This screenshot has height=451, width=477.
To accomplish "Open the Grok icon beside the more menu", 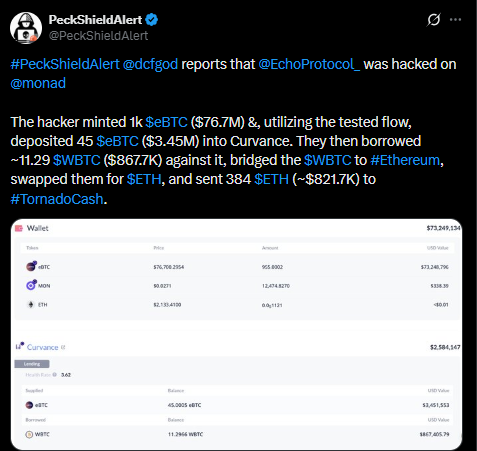I will pos(434,20).
